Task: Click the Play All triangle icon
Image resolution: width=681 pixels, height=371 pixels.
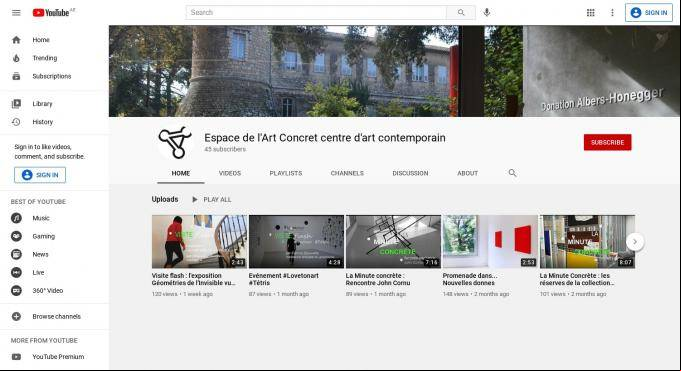Action: pos(195,199)
